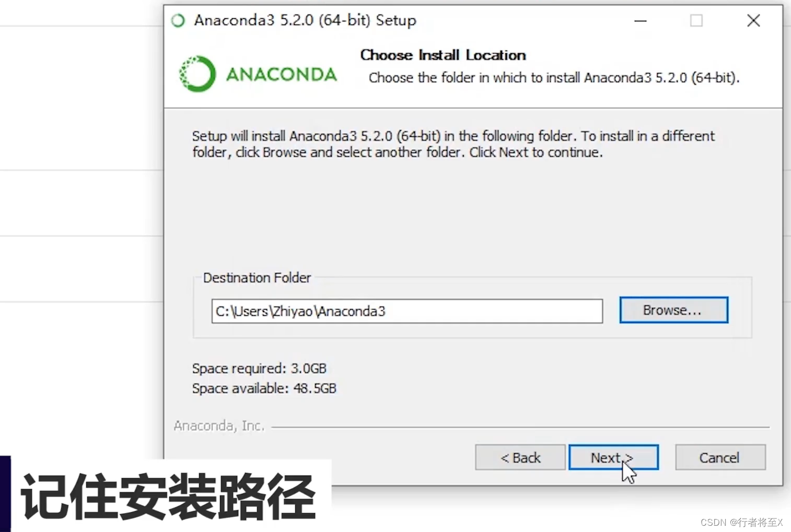The width and height of the screenshot is (791, 532).
Task: Close the Anaconda3 Setup window
Action: point(753,21)
